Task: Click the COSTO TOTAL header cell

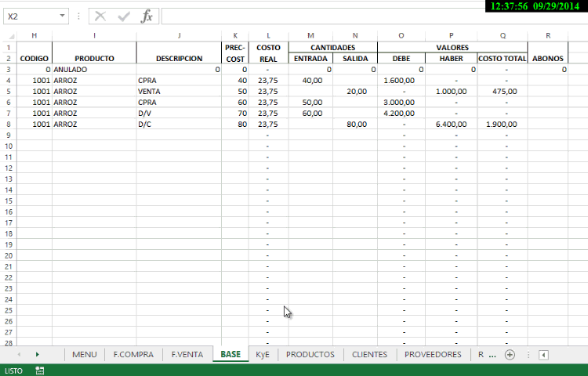Action: (x=503, y=59)
